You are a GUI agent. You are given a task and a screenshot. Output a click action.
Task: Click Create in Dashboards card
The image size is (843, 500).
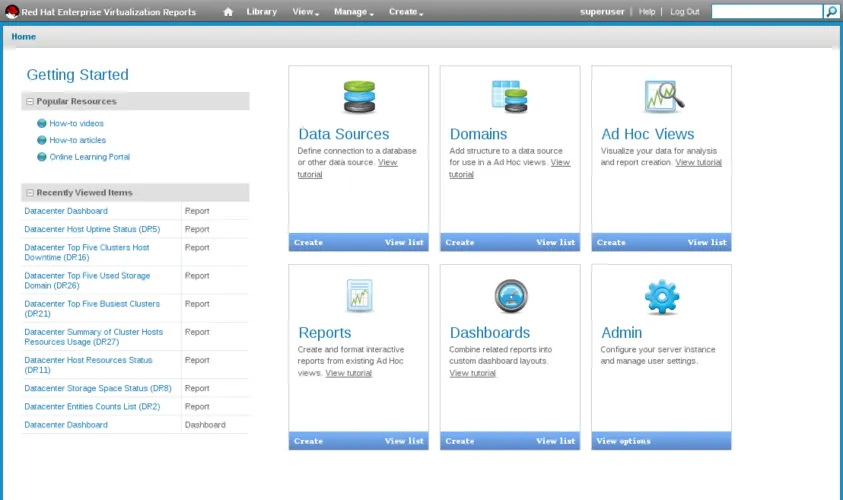coord(460,441)
